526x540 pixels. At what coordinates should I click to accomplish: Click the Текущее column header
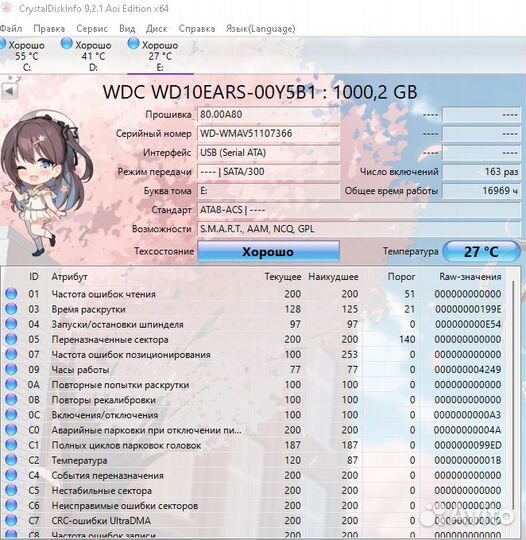pyautogui.click(x=283, y=277)
